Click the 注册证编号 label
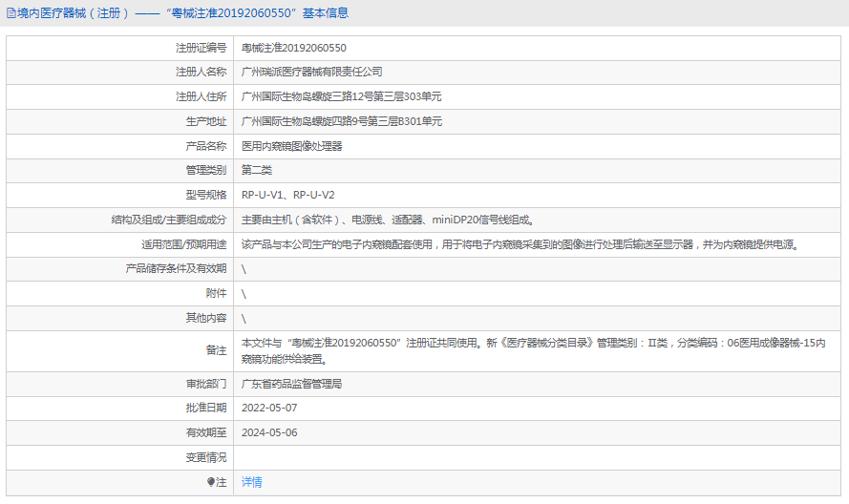The width and height of the screenshot is (849, 504). pyautogui.click(x=201, y=48)
